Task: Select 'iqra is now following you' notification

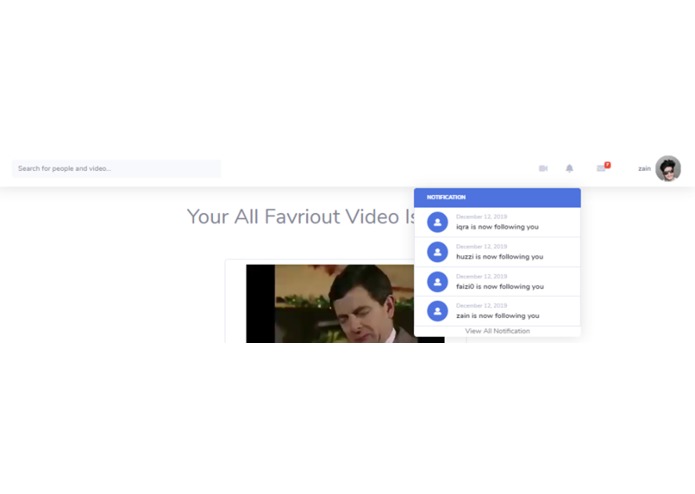Action: [497, 222]
